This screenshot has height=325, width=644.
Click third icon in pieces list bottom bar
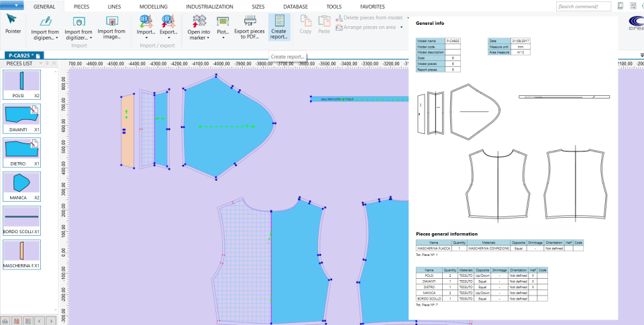point(28,320)
